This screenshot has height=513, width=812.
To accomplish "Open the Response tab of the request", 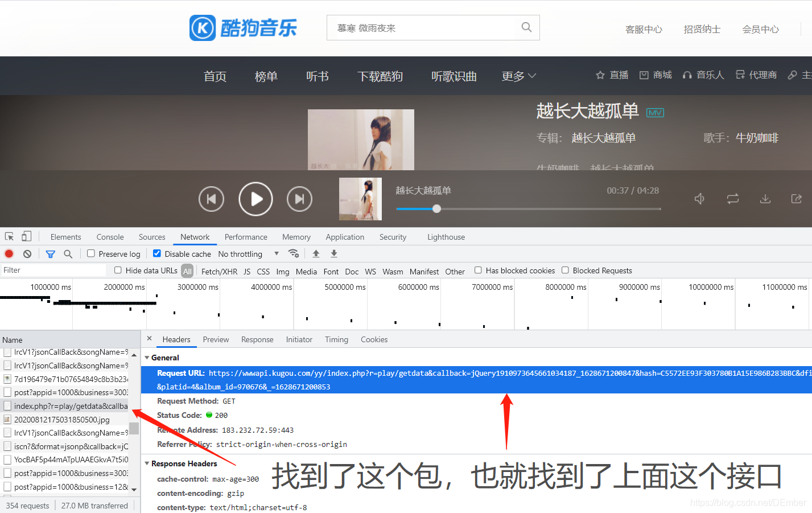I will [x=257, y=339].
